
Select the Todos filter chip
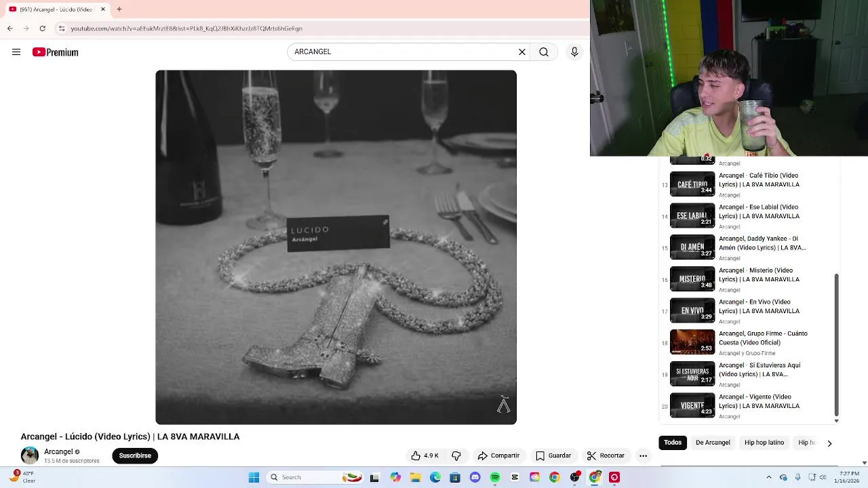(x=673, y=443)
